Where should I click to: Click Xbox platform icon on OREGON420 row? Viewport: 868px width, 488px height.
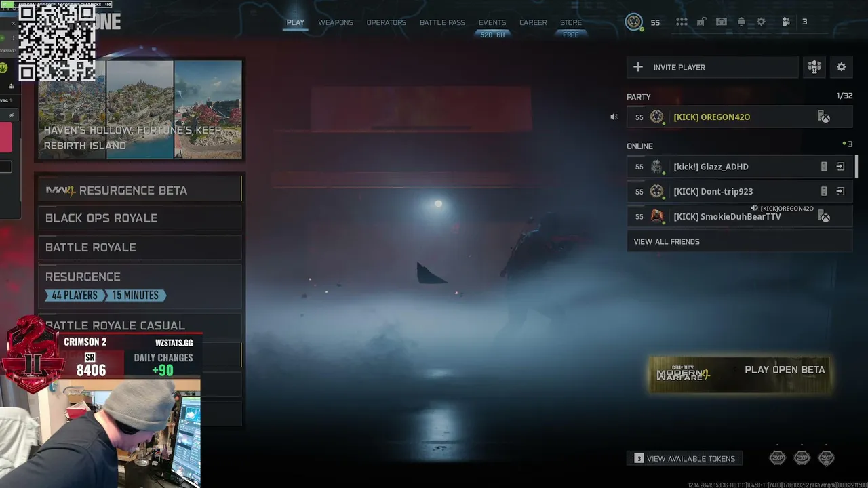click(x=824, y=117)
